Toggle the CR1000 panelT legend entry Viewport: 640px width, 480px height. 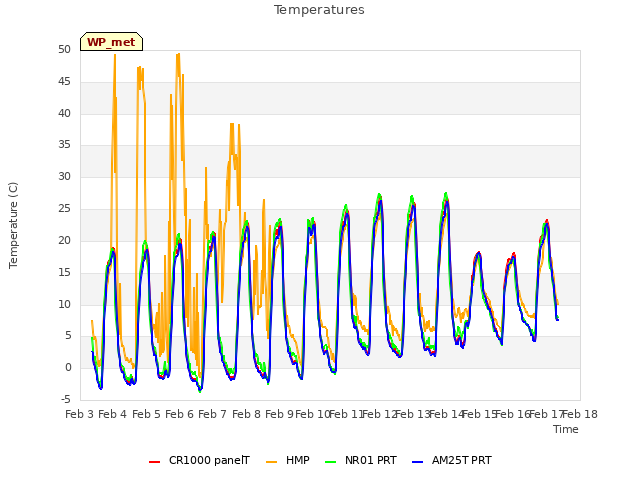[x=199, y=460]
